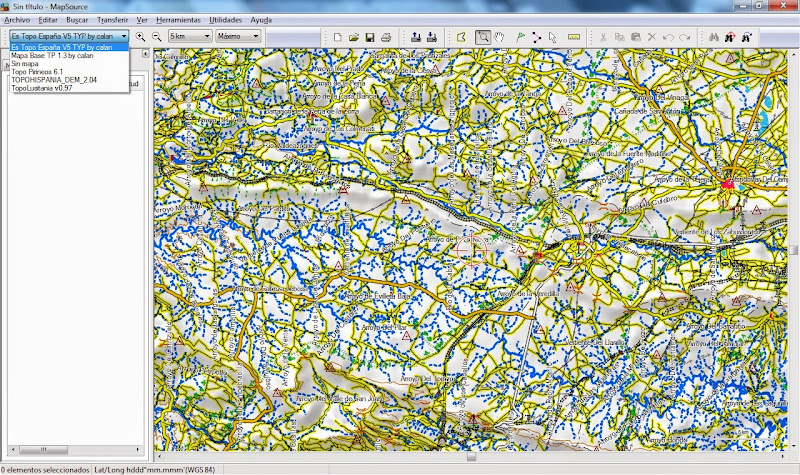Zoom in with the plus magnifier
The height and width of the screenshot is (475, 800).
pyautogui.click(x=140, y=37)
